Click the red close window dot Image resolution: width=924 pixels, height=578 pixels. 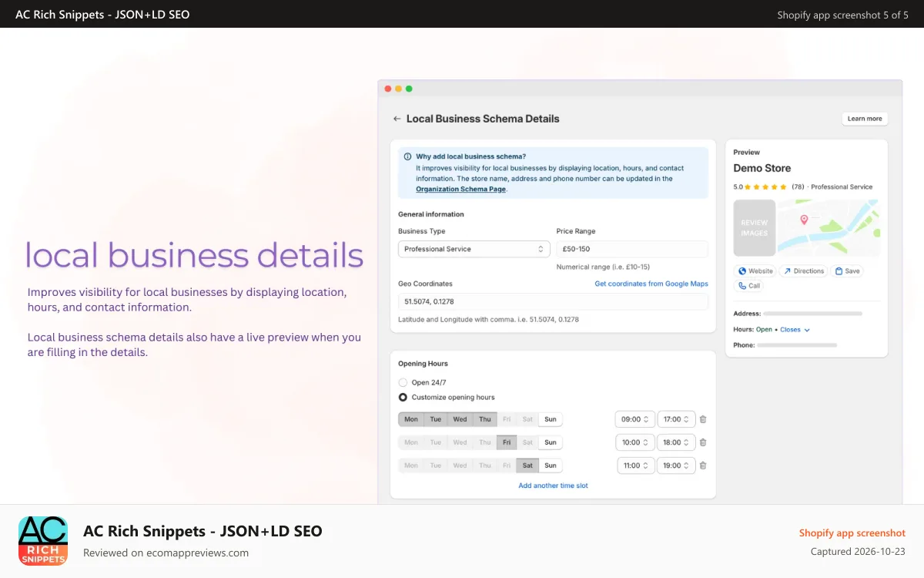pyautogui.click(x=387, y=89)
